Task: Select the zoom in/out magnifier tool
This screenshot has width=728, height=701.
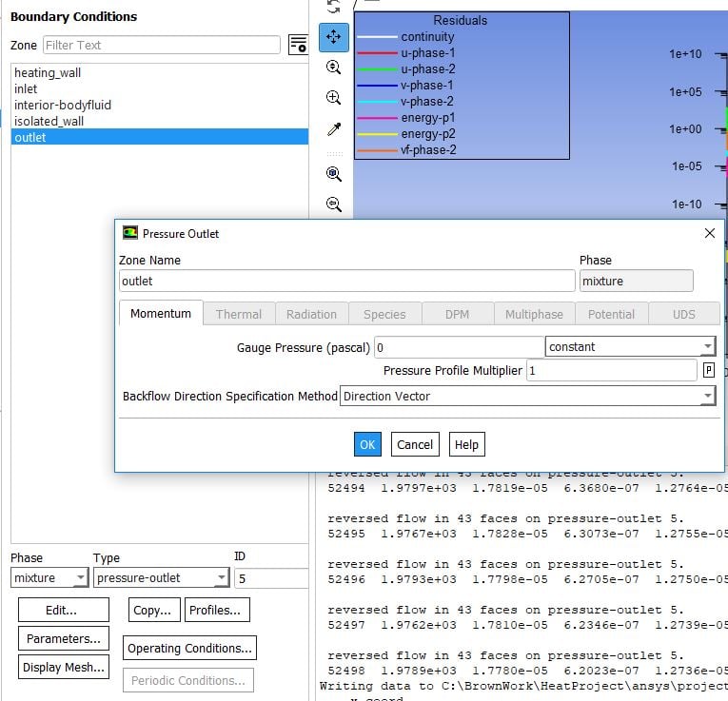Action: [x=333, y=68]
